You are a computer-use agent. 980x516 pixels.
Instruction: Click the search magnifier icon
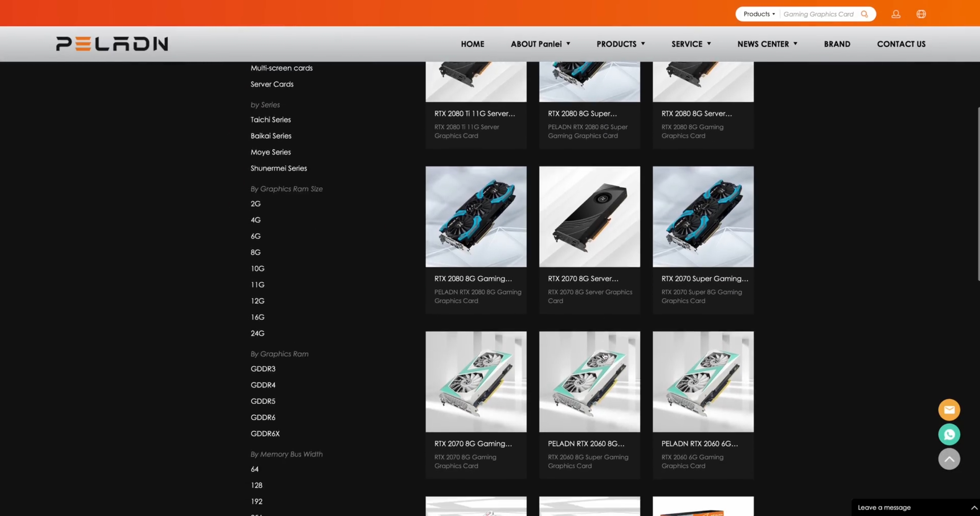[864, 14]
